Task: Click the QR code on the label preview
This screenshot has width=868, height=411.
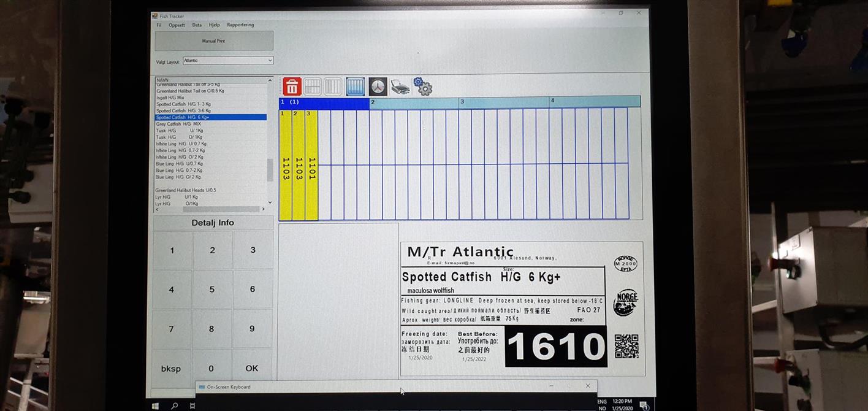Action: click(x=626, y=346)
